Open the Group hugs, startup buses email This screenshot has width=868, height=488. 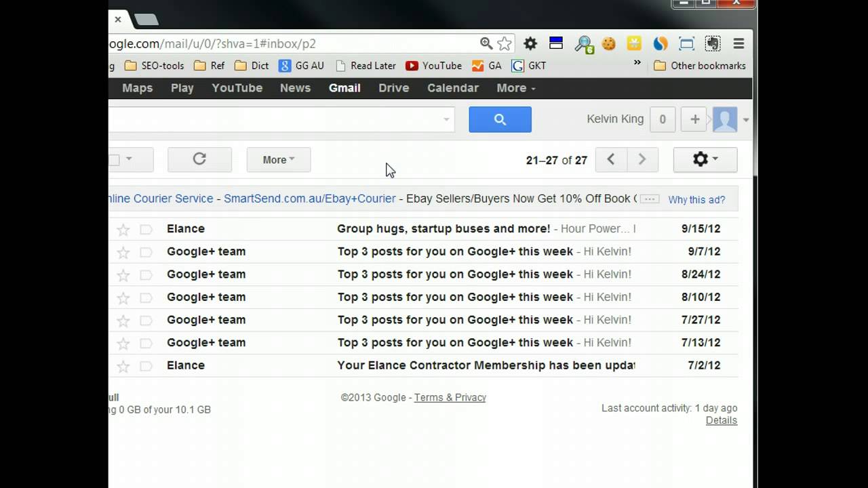(423, 229)
